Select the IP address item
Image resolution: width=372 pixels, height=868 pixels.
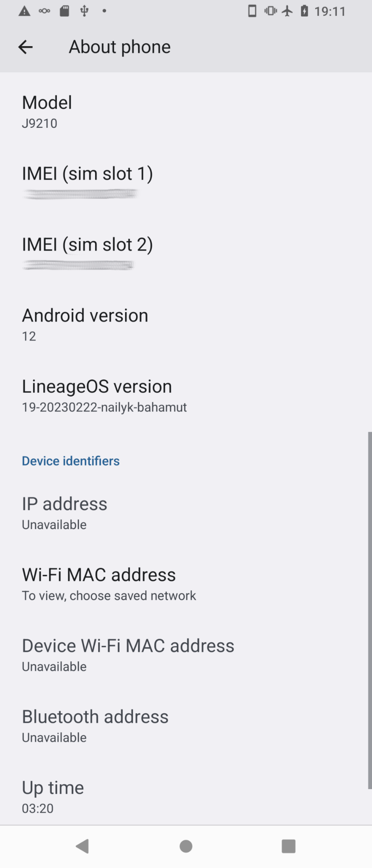(186, 514)
